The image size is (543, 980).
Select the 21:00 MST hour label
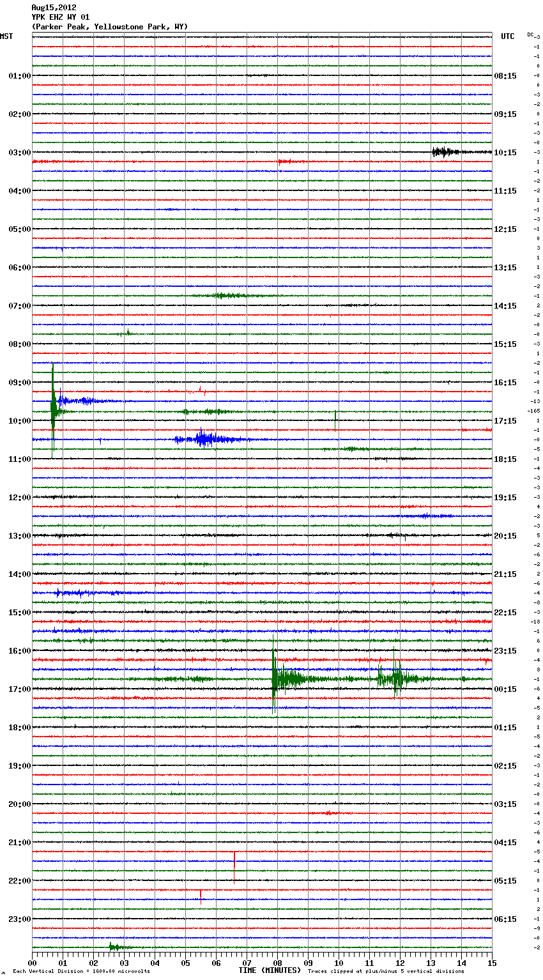pyautogui.click(x=19, y=843)
